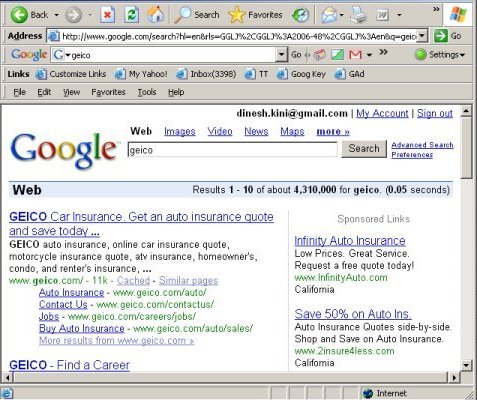Click the green Back arrow icon
The width and height of the screenshot is (477, 400).
click(x=19, y=15)
